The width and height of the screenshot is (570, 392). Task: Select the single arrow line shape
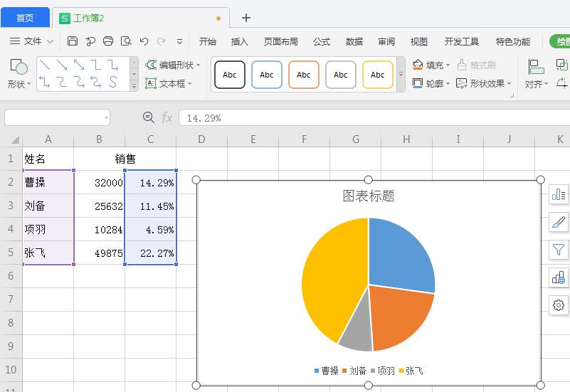[x=62, y=65]
